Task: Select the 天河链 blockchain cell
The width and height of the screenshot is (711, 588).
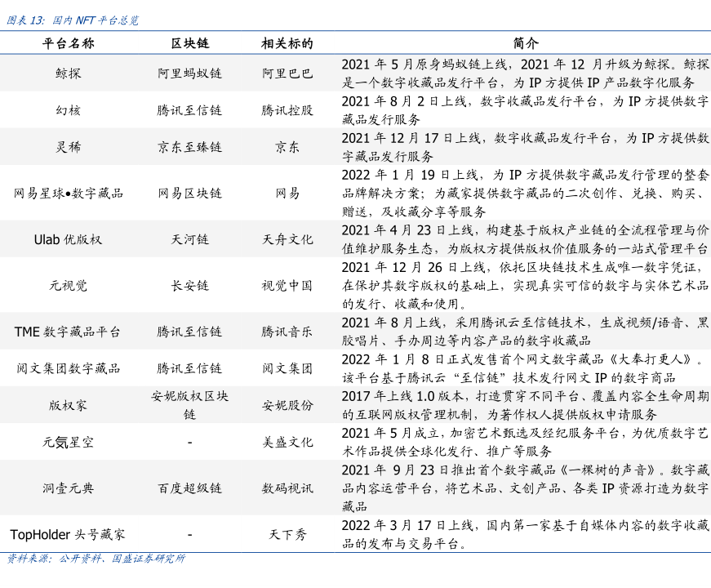Action: tap(189, 239)
